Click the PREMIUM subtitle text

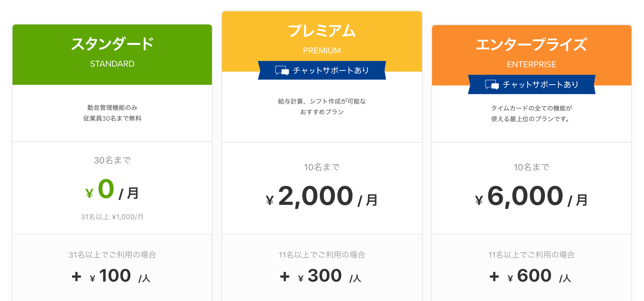point(322,51)
